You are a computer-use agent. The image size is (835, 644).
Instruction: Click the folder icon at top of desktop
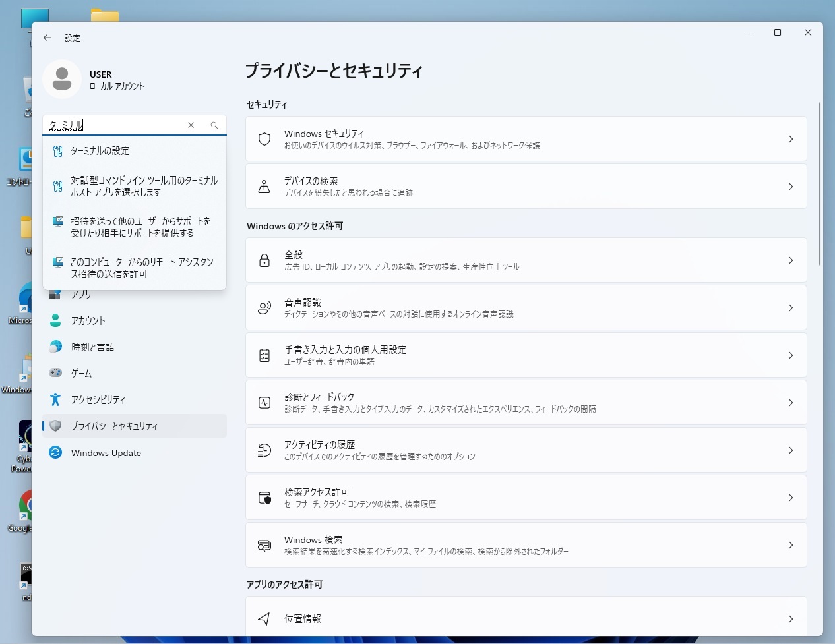click(x=105, y=15)
